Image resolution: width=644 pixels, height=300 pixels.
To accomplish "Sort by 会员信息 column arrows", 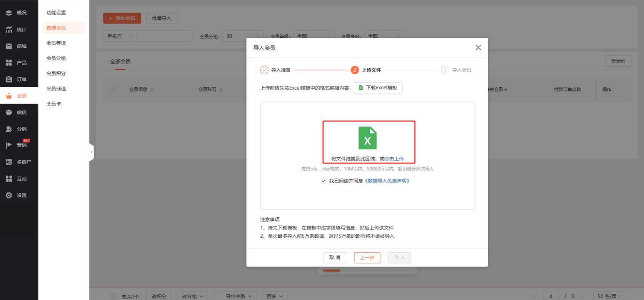I will click(x=152, y=90).
